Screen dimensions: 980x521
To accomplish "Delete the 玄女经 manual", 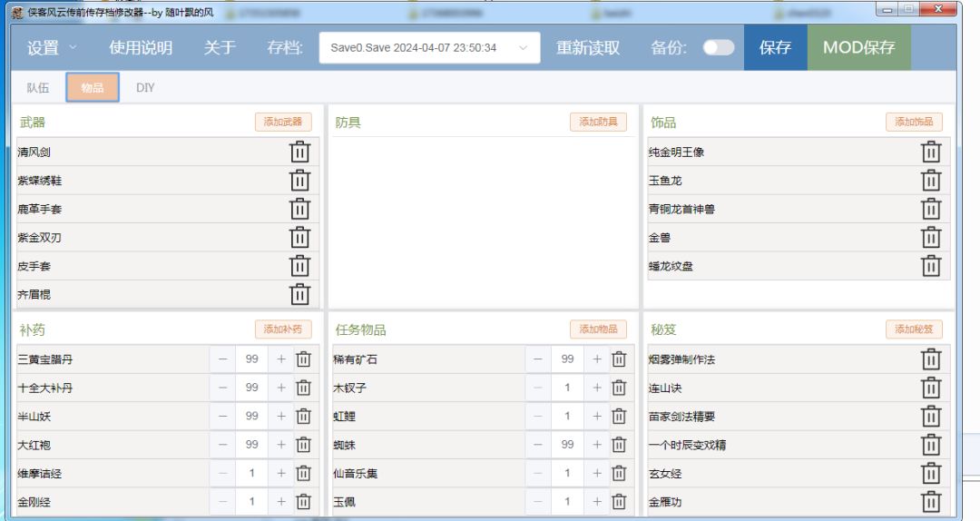I will click(x=931, y=474).
